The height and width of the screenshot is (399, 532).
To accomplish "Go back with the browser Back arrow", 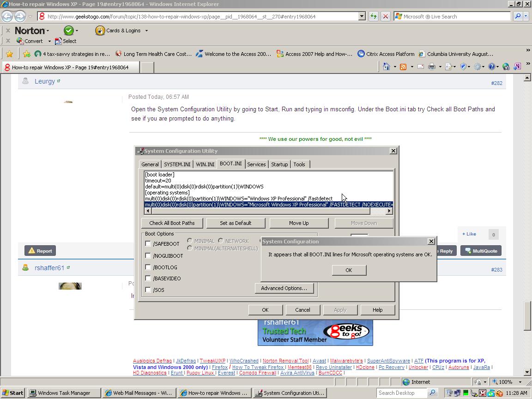I will coord(7,16).
